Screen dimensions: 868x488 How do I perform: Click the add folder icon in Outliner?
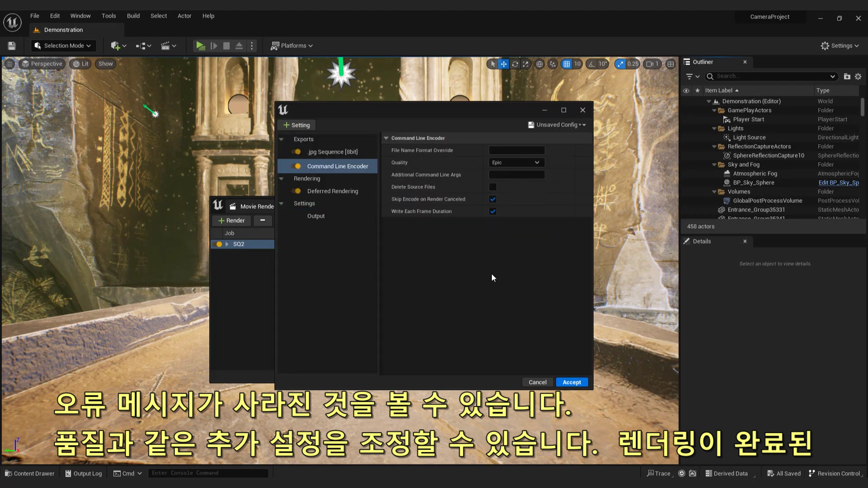[x=847, y=76]
